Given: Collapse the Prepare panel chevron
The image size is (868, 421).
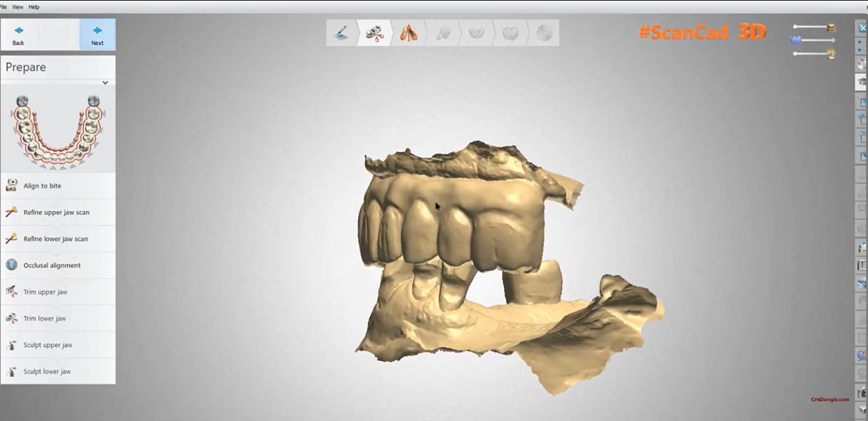Looking at the screenshot, I should point(105,82).
